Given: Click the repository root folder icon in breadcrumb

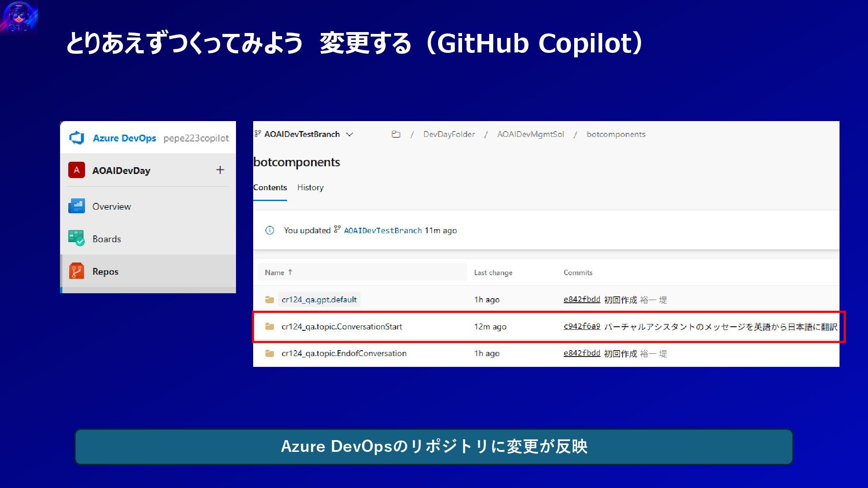Looking at the screenshot, I should [396, 134].
